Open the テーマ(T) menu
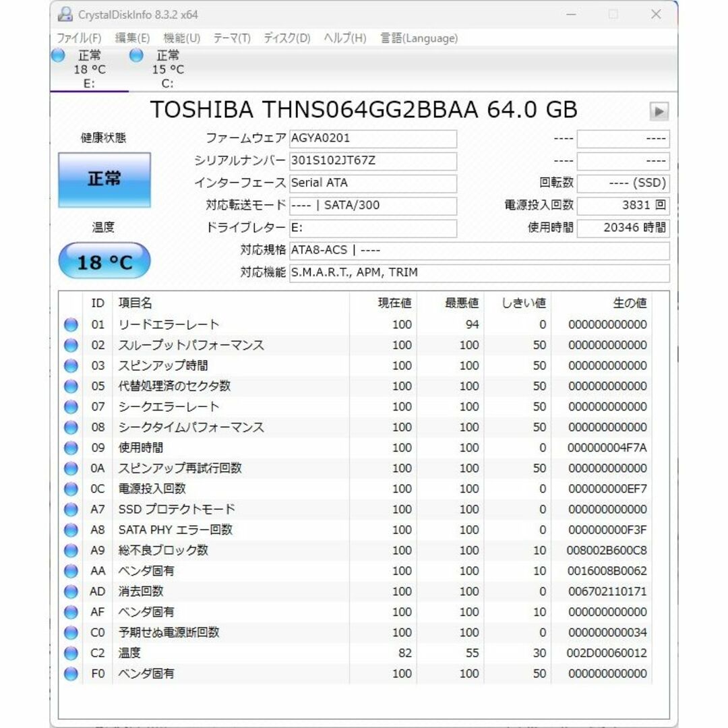The height and width of the screenshot is (728, 728). point(232,38)
